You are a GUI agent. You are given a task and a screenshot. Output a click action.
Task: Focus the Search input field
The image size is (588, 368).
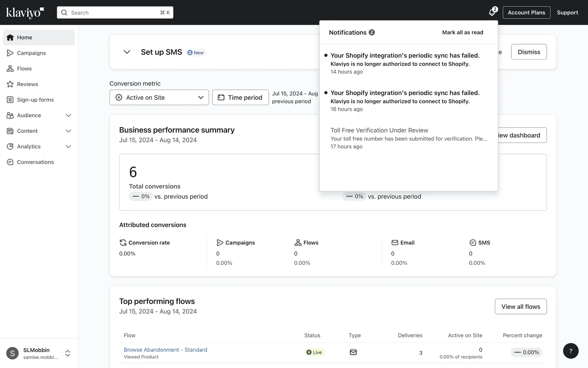(x=113, y=13)
